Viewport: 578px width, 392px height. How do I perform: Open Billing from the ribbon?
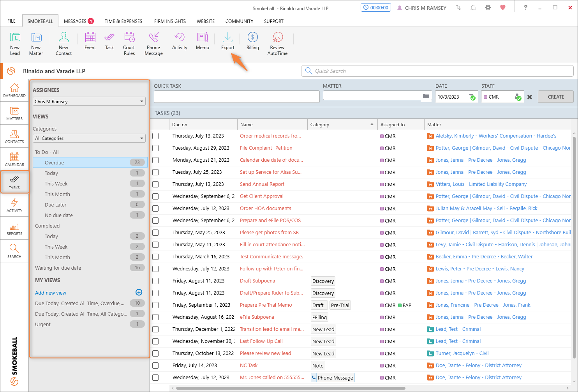tap(252, 41)
